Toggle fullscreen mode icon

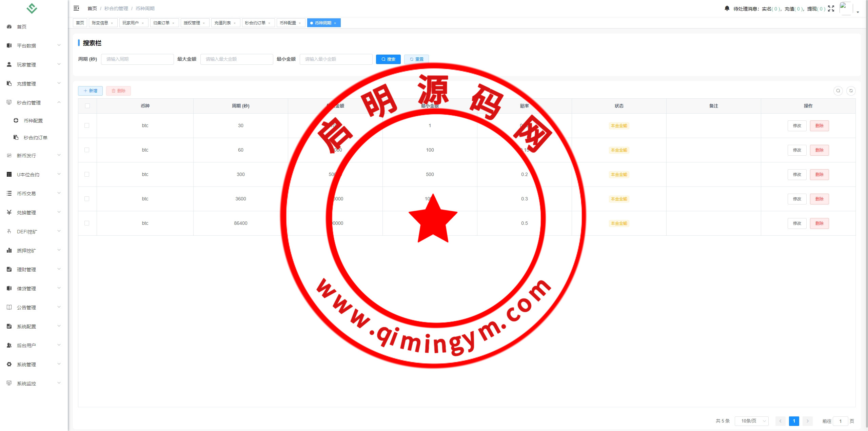[x=831, y=8]
